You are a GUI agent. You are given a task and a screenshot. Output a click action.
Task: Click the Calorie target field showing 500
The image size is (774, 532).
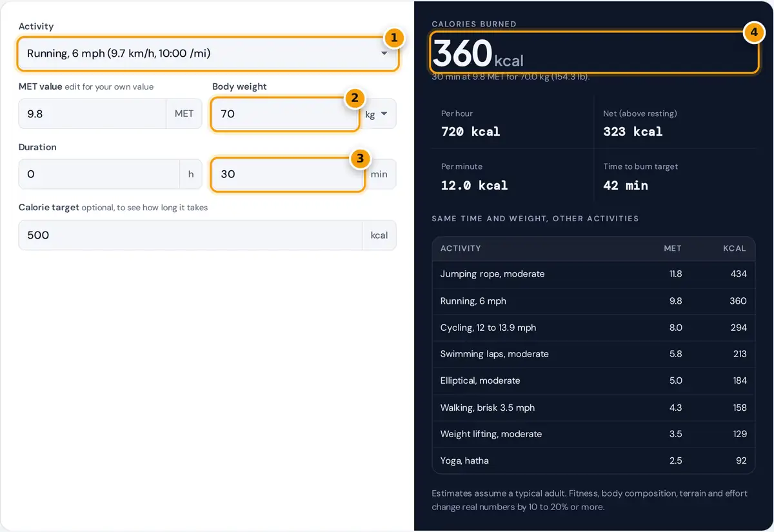pyautogui.click(x=190, y=235)
